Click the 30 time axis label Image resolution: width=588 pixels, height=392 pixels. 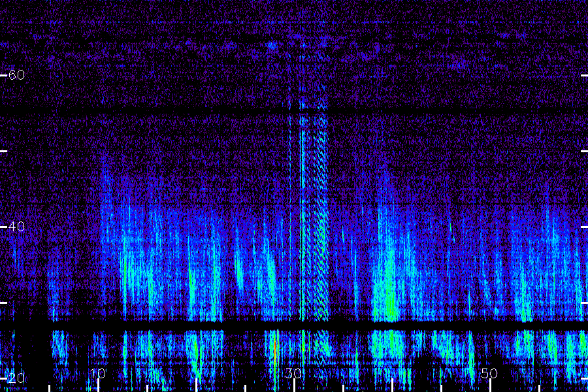point(293,373)
